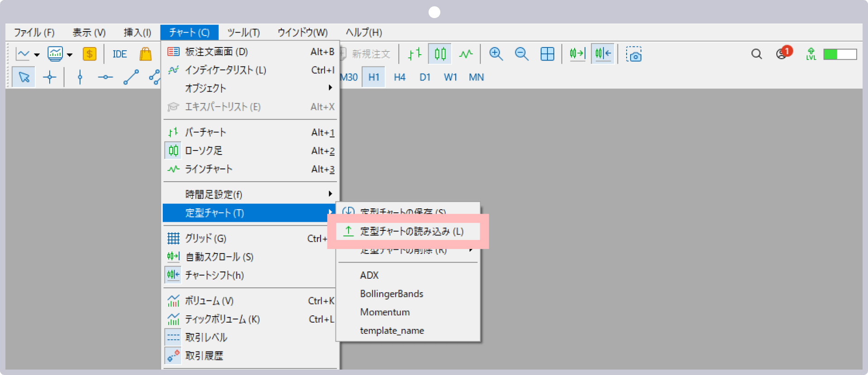Open the ツール(T) menu
The width and height of the screenshot is (868, 375).
(243, 33)
